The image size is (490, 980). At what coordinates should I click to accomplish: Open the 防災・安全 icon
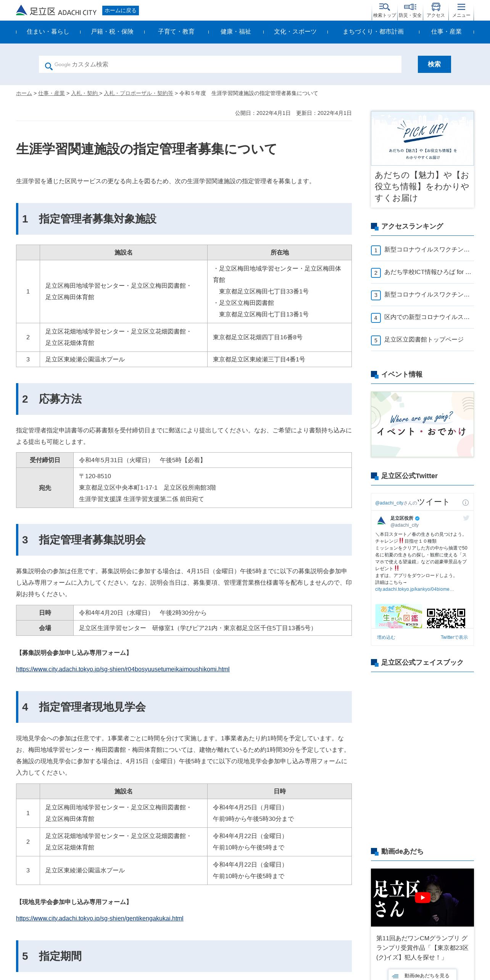click(x=410, y=10)
